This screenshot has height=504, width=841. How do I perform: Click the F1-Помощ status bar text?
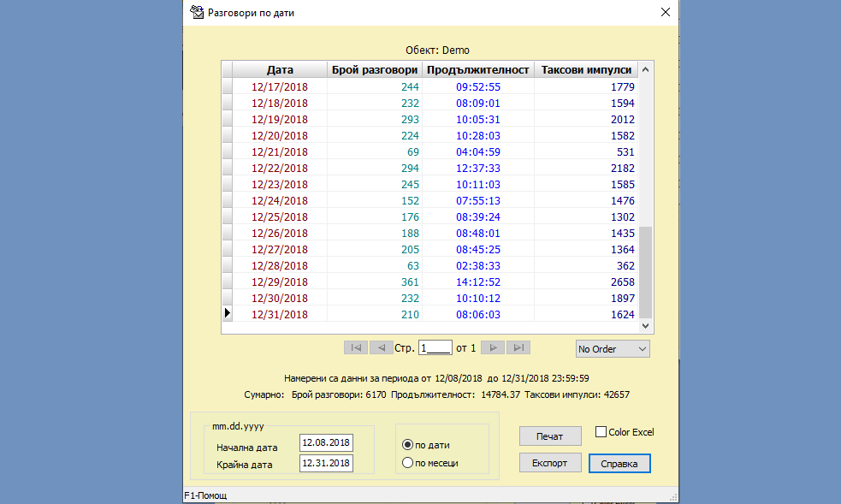pyautogui.click(x=205, y=495)
